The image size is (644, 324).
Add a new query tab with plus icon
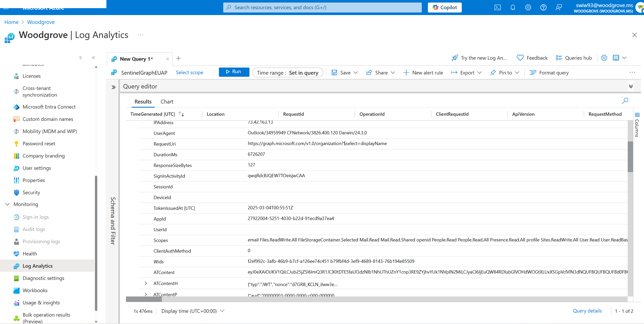pos(178,58)
